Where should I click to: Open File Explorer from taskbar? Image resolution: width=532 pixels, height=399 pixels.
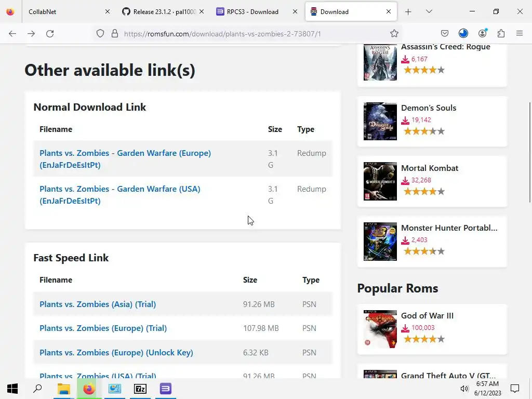tap(63, 389)
